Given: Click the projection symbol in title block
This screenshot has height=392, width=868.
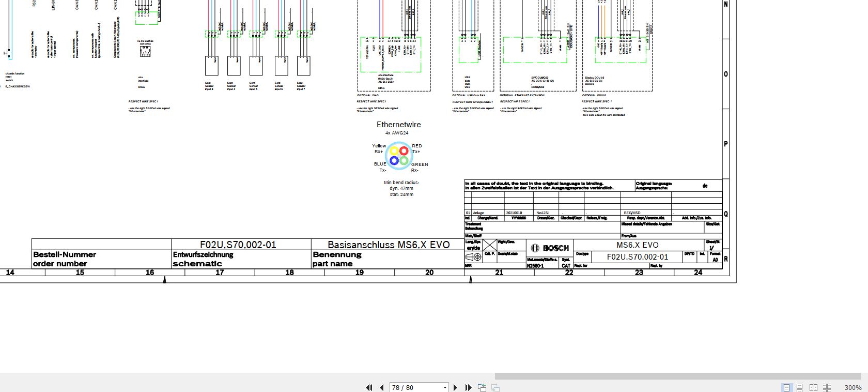Looking at the screenshot, I should [474, 257].
